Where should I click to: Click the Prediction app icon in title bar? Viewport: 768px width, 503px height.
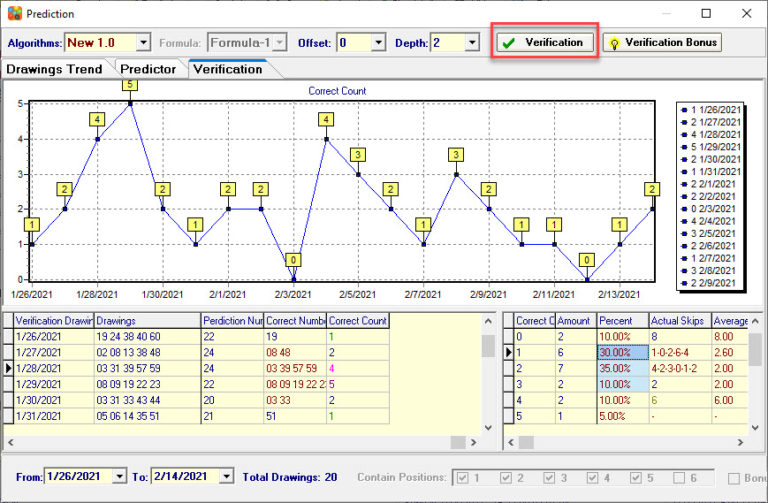(15, 13)
